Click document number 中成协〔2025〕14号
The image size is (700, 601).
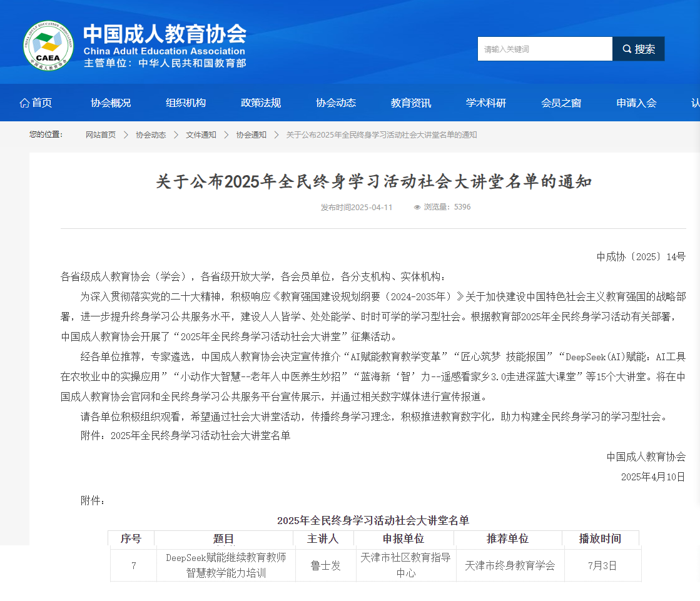pyautogui.click(x=641, y=256)
